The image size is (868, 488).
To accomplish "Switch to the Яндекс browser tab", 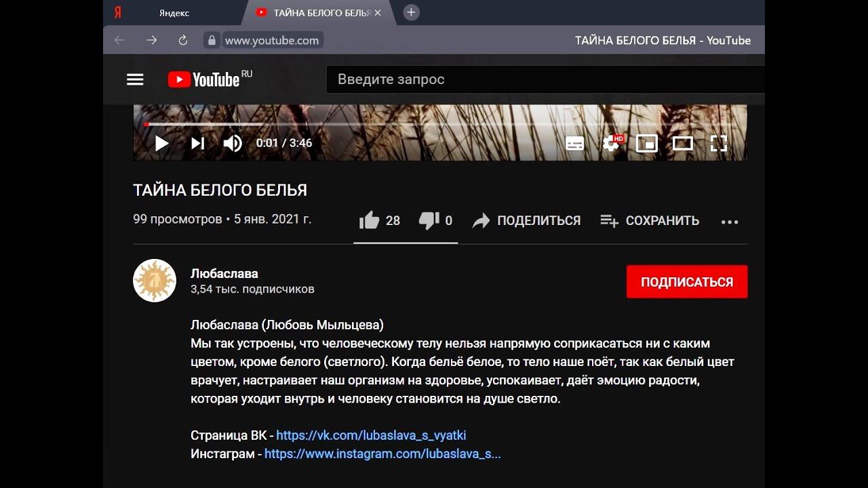I will [x=174, y=13].
